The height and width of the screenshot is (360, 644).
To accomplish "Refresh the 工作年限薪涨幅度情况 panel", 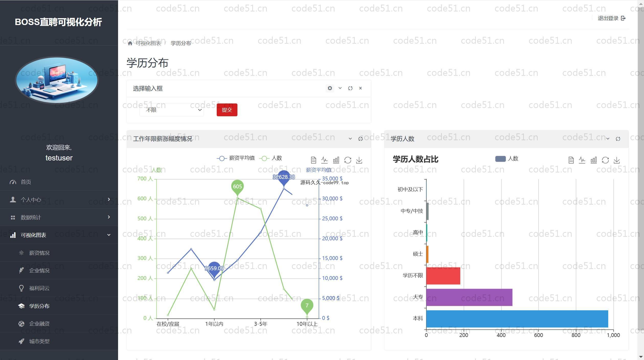I will pos(360,139).
